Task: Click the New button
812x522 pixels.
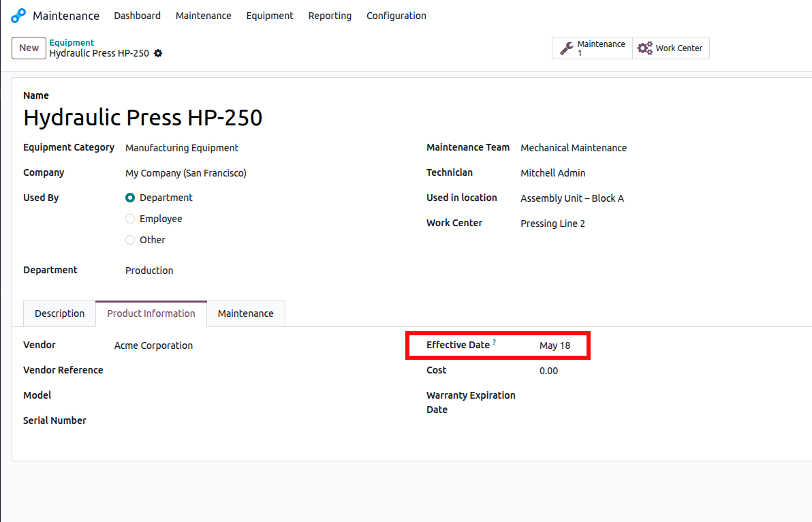Action: pyautogui.click(x=29, y=48)
